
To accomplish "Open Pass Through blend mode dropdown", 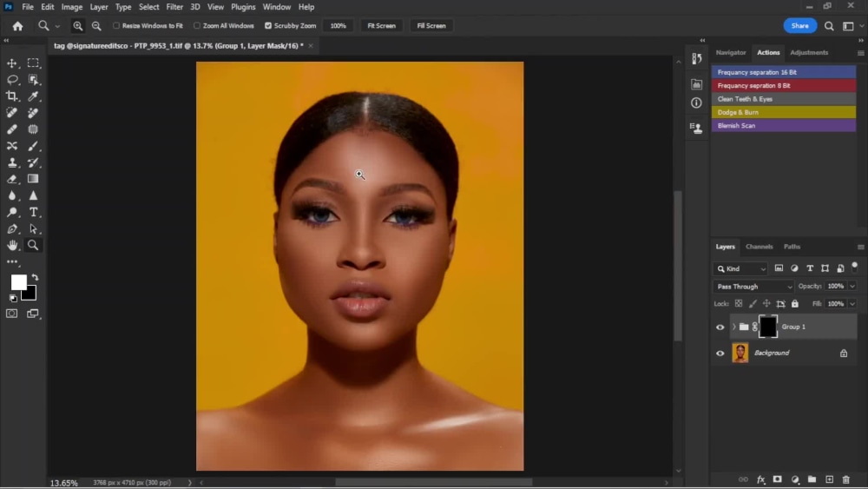I will pyautogui.click(x=754, y=287).
